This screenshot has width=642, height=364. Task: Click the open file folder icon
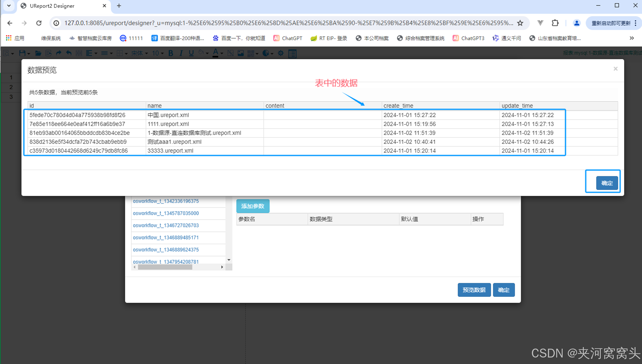tap(38, 53)
